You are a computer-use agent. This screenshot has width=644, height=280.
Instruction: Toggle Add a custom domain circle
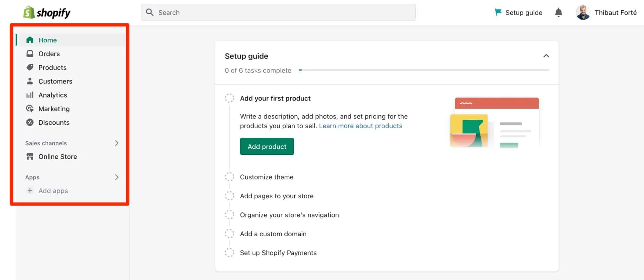(x=230, y=233)
